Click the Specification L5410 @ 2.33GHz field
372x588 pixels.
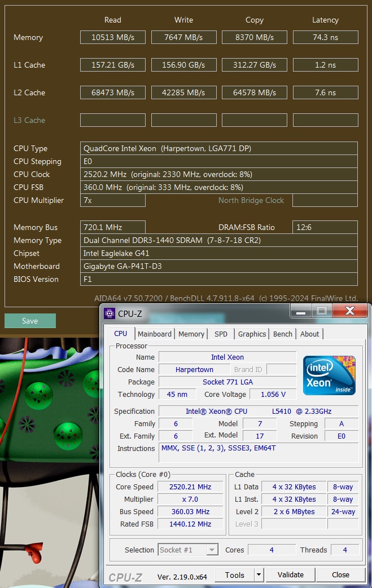[x=259, y=411]
